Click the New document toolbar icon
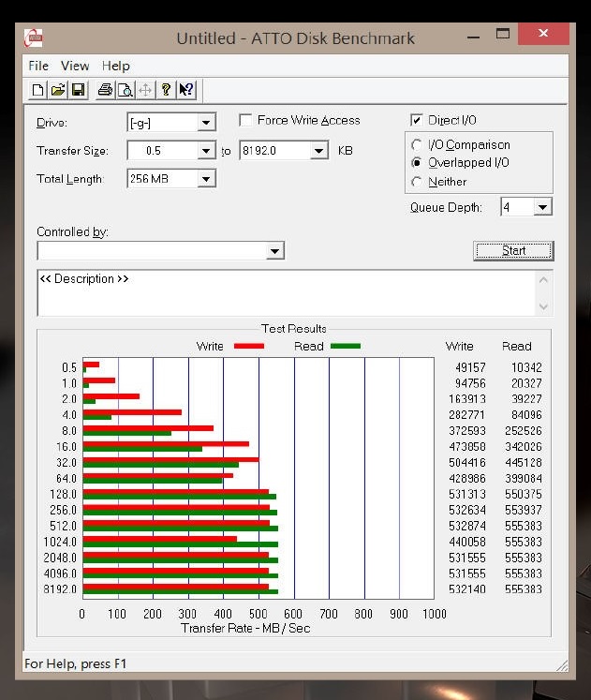The image size is (591, 700). pyautogui.click(x=37, y=90)
